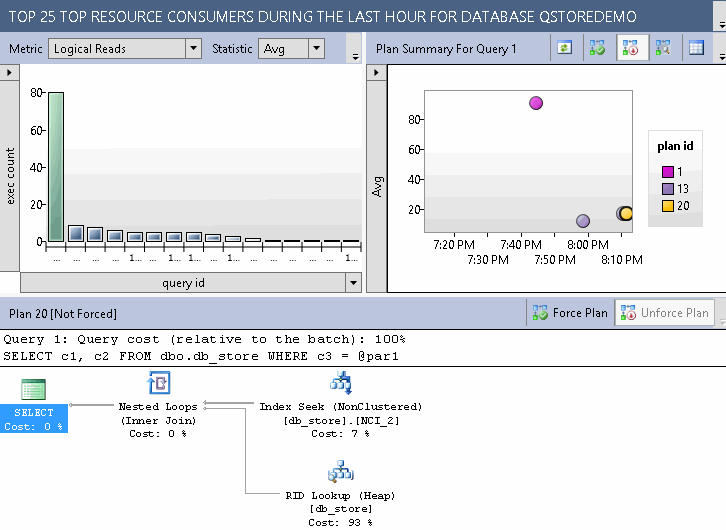Click the Metric label text
The image size is (726, 530).
pyautogui.click(x=25, y=49)
